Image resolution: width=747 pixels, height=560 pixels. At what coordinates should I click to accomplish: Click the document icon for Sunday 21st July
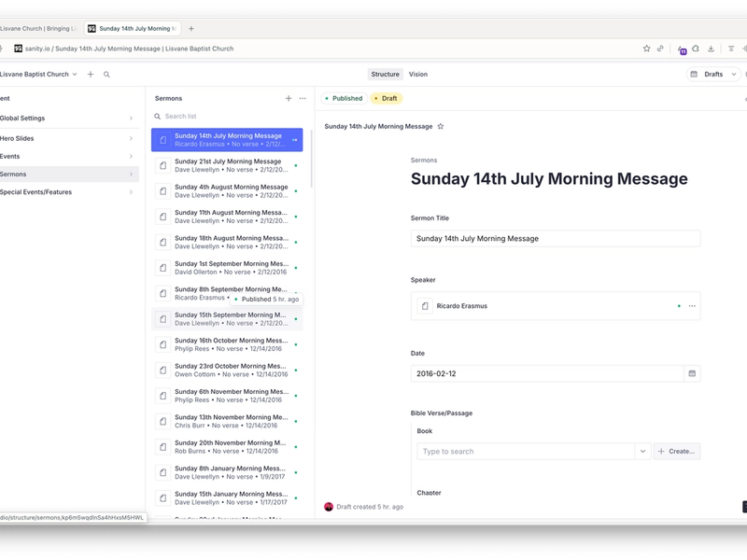click(162, 166)
